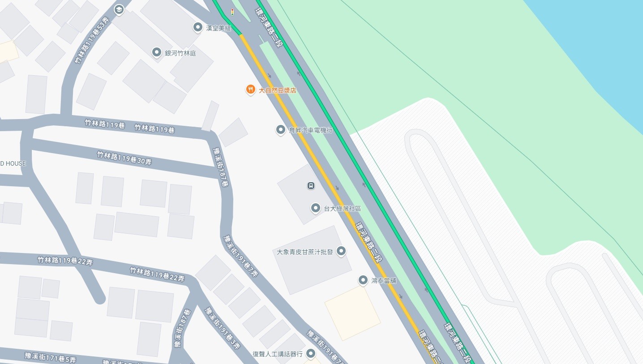Click the 育昇汽車電機行 location pin
Viewport: 643px width, 364px height.
(x=280, y=130)
